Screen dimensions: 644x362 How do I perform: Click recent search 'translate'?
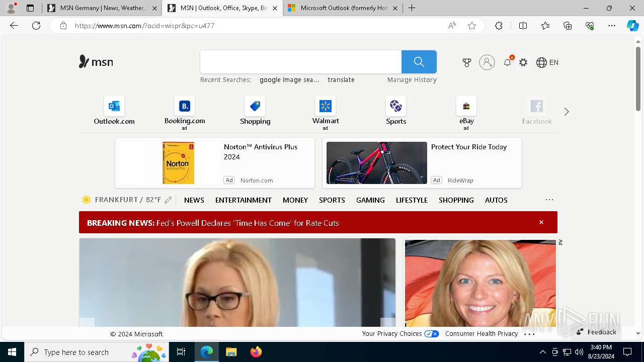pos(341,79)
